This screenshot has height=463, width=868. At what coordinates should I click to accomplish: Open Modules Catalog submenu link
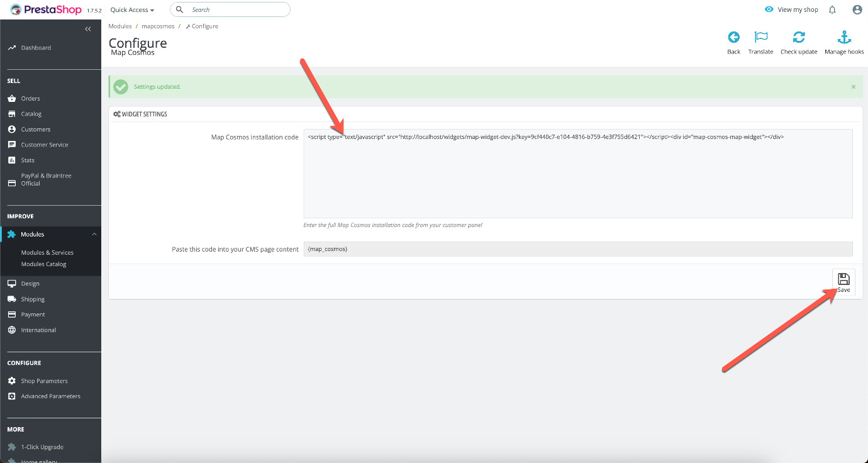click(43, 264)
